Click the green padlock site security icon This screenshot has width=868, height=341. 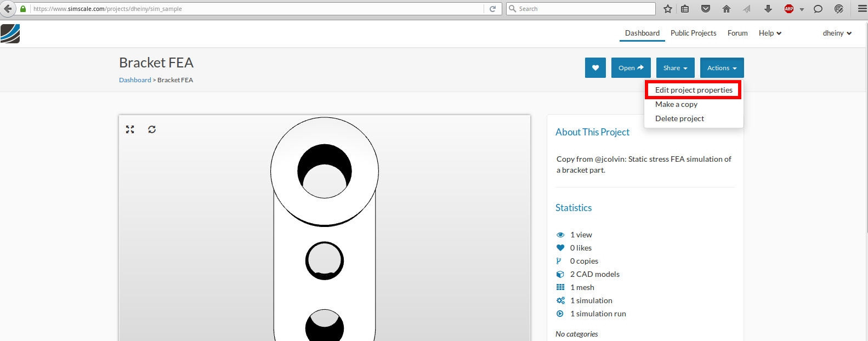(x=23, y=9)
